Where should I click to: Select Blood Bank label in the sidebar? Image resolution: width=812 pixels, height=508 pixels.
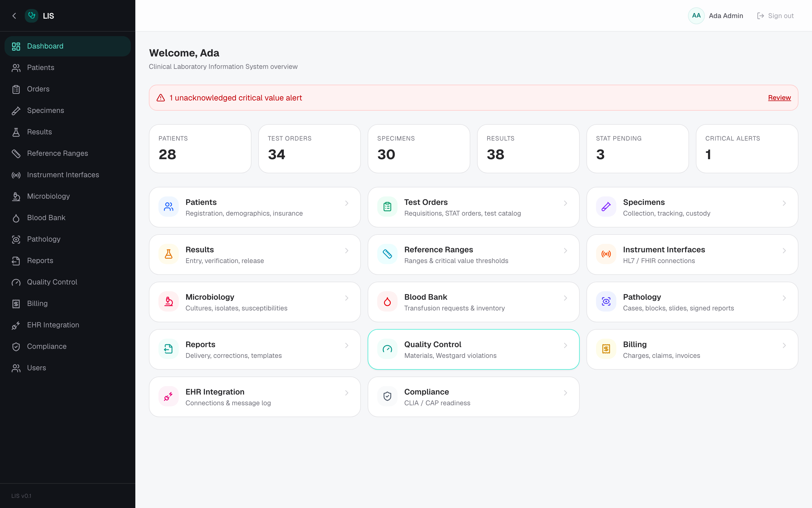pyautogui.click(x=46, y=218)
